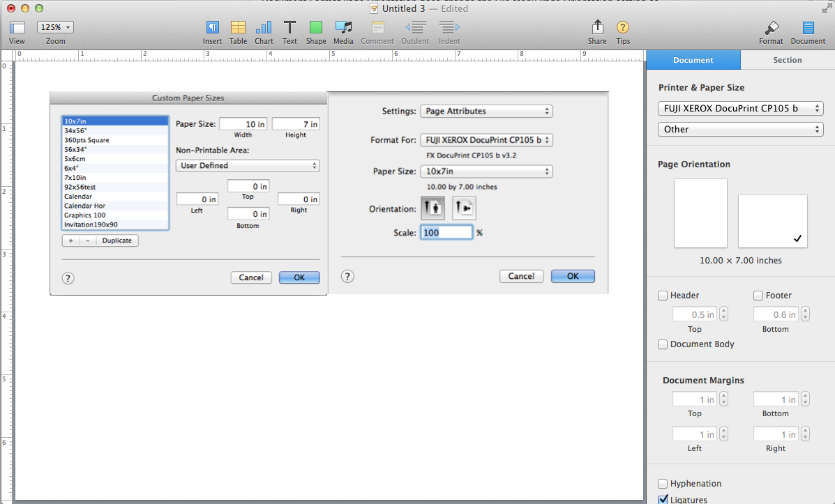Image resolution: width=835 pixels, height=504 pixels.
Task: Click the Right non-printable margin field
Action: 299,199
